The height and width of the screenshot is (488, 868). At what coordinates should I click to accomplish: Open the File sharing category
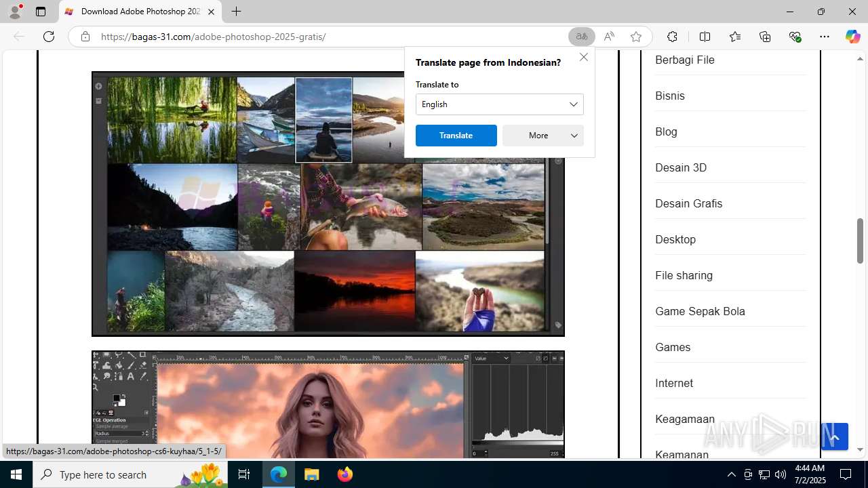pyautogui.click(x=684, y=275)
